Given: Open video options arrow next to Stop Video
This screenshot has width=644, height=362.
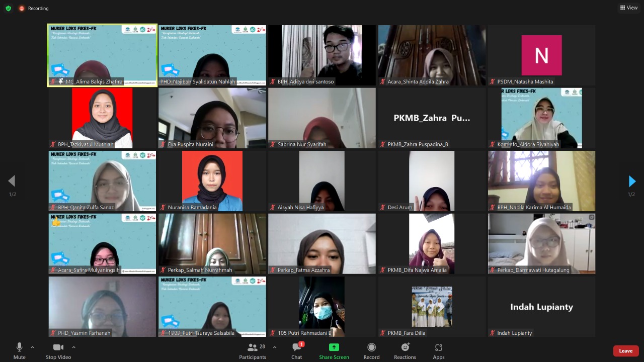Looking at the screenshot, I should click(x=74, y=347).
